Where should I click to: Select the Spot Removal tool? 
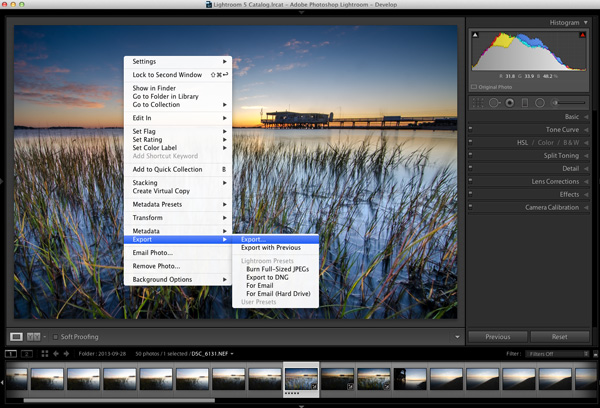click(x=494, y=103)
